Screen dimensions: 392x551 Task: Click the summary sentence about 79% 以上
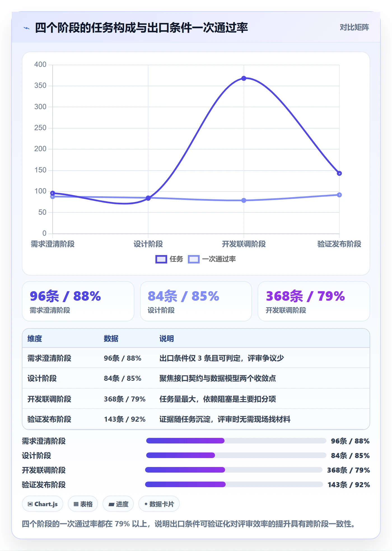pos(189,524)
